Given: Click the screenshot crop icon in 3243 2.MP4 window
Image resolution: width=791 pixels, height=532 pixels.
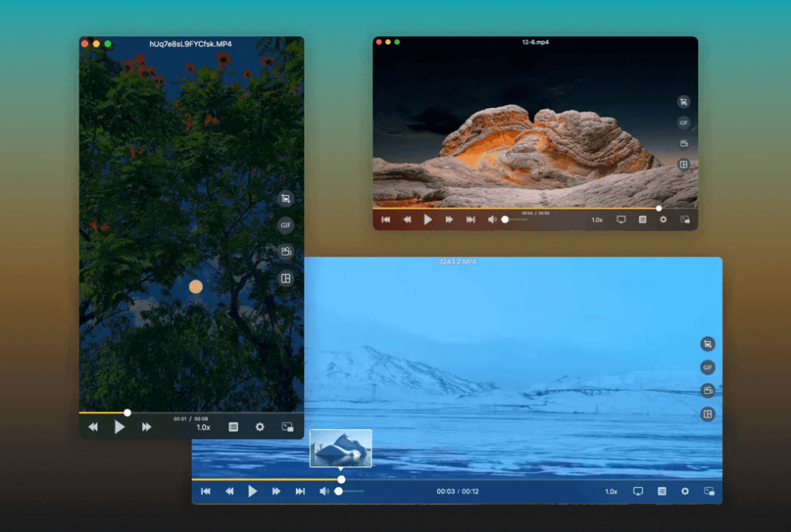Looking at the screenshot, I should [x=708, y=344].
